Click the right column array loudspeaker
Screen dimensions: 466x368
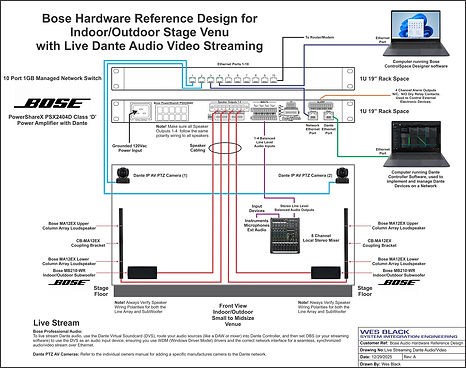pos(346,244)
